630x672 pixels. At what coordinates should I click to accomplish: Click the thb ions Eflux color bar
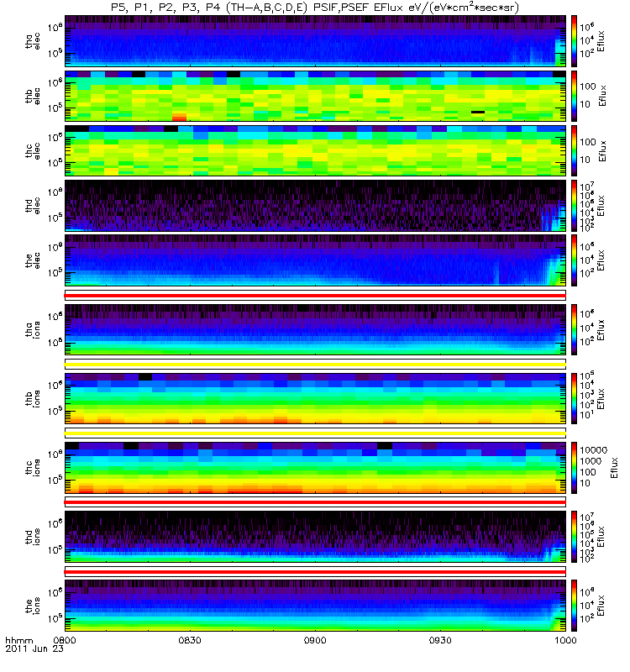(574, 398)
